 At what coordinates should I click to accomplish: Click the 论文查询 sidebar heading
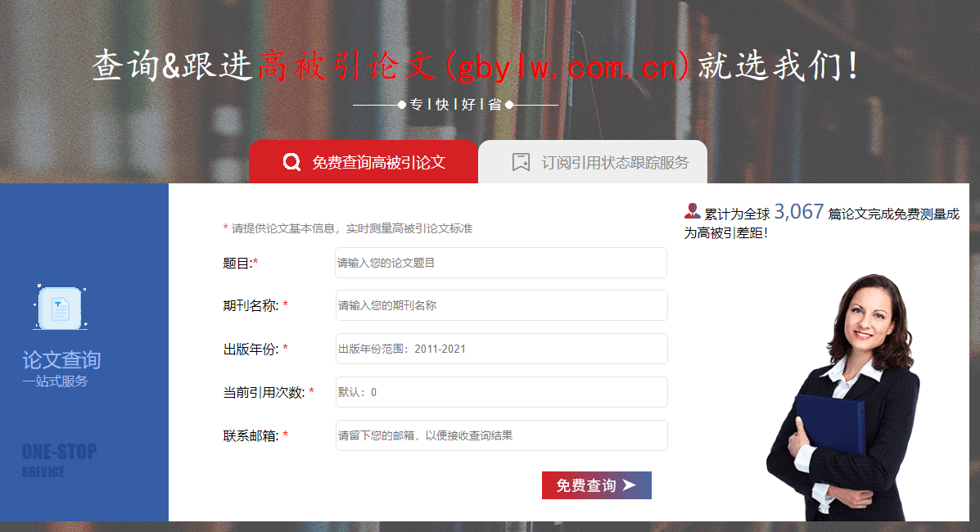[x=61, y=359]
